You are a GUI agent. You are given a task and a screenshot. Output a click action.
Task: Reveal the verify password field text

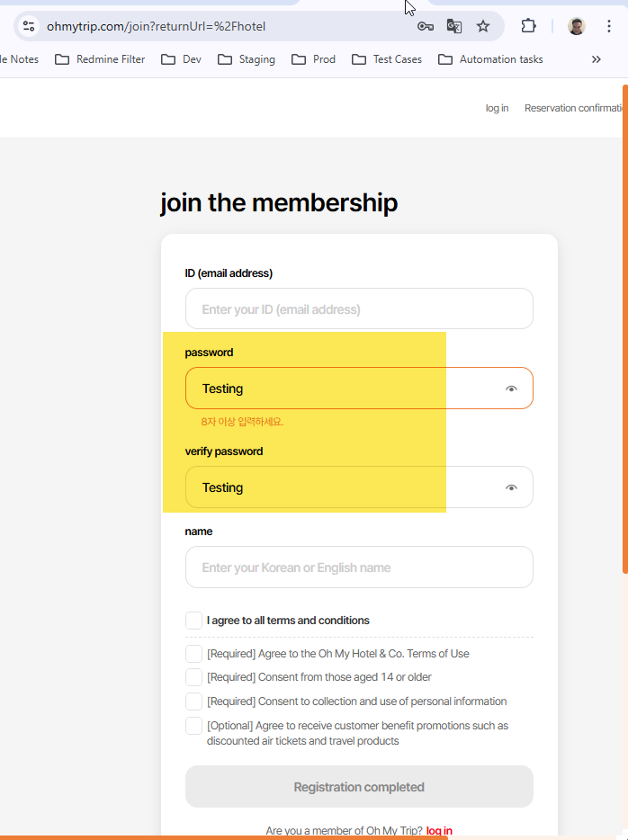tap(511, 487)
